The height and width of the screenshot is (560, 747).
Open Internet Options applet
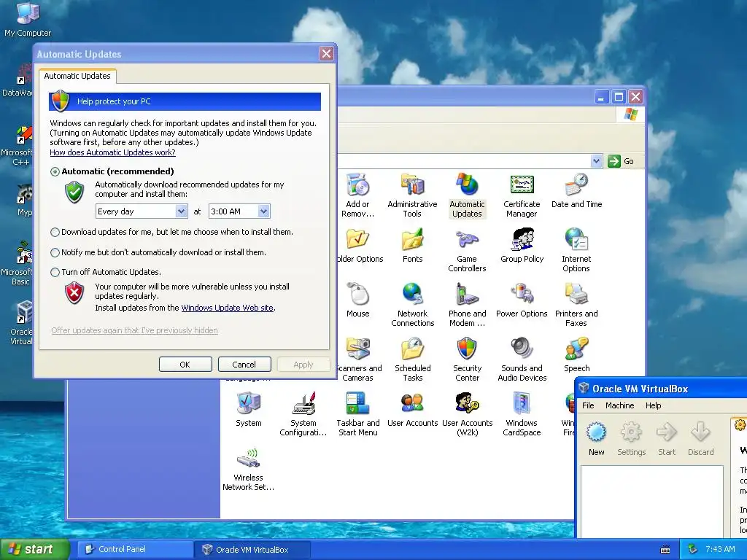point(576,250)
